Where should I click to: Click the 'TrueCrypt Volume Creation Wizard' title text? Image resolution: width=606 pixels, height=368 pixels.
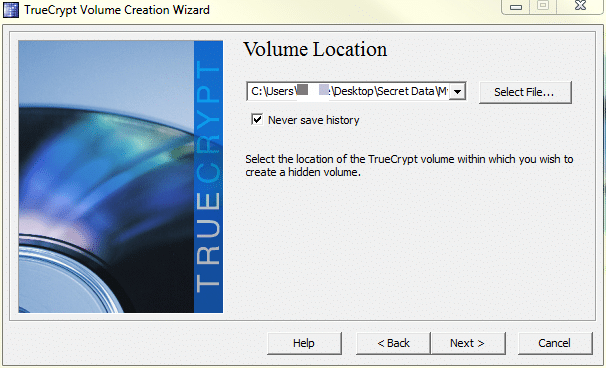click(x=117, y=10)
